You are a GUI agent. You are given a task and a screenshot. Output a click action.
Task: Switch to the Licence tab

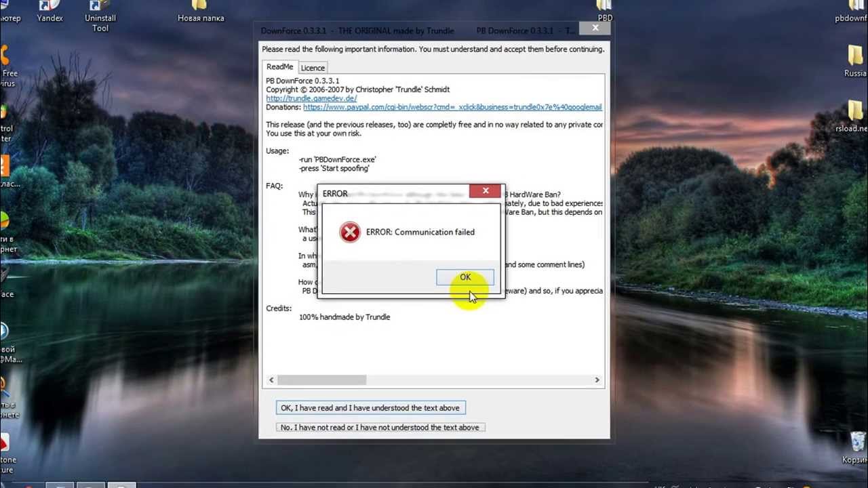point(313,68)
